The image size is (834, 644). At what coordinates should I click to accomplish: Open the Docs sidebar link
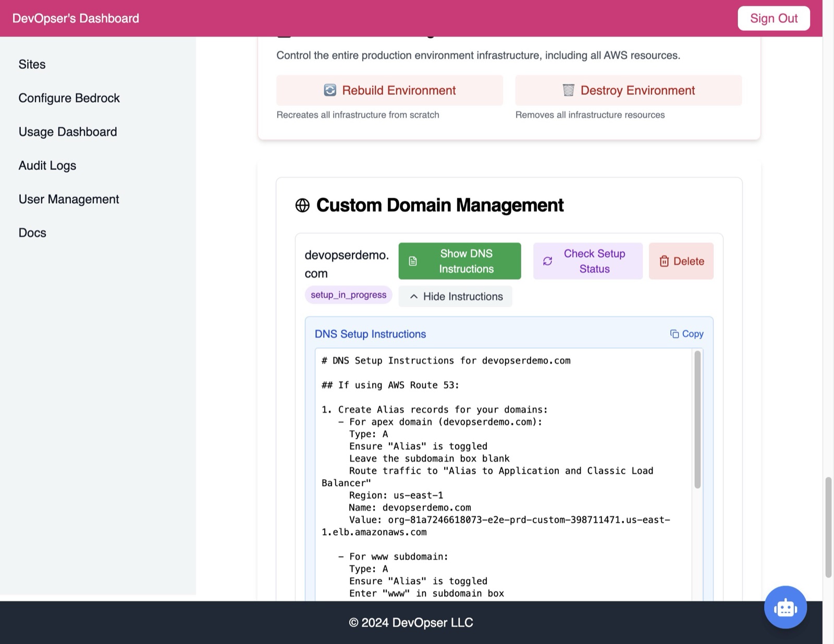pyautogui.click(x=32, y=233)
